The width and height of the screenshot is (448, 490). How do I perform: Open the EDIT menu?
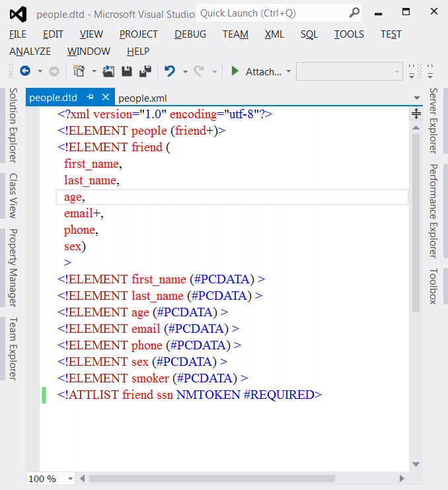[x=53, y=34]
